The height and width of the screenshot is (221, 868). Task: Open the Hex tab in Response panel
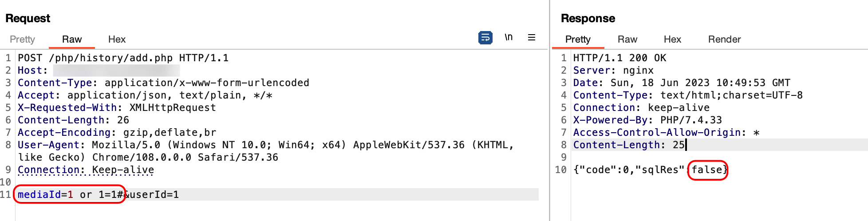tap(672, 39)
